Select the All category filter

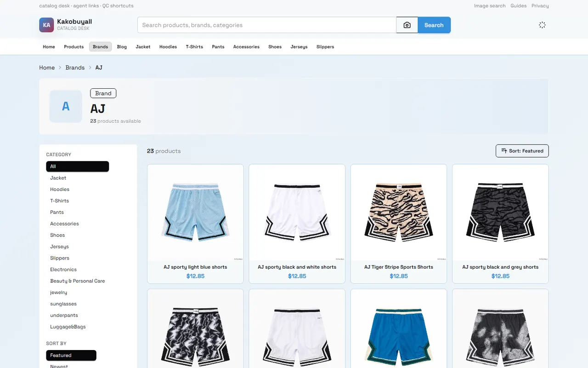tap(78, 167)
